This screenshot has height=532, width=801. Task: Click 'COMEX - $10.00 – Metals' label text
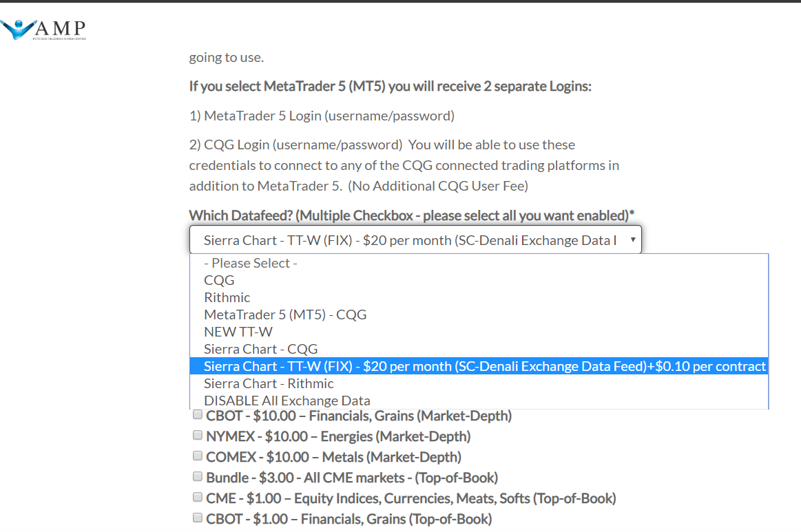click(333, 457)
